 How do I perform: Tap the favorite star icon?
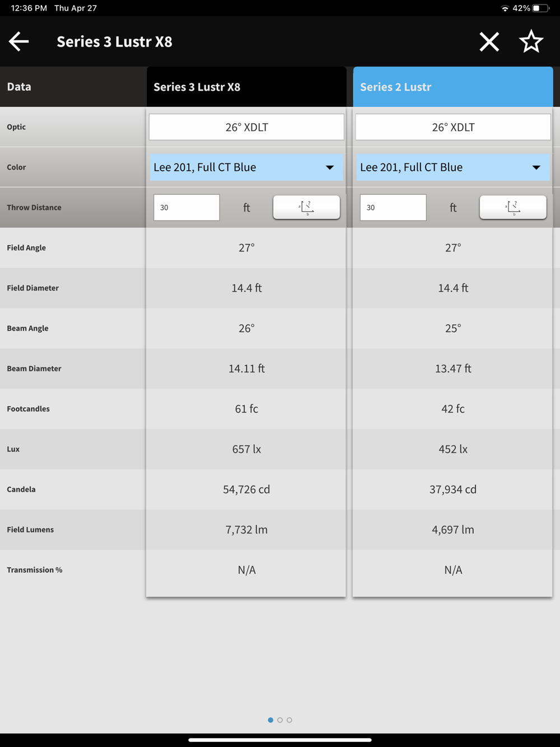531,41
